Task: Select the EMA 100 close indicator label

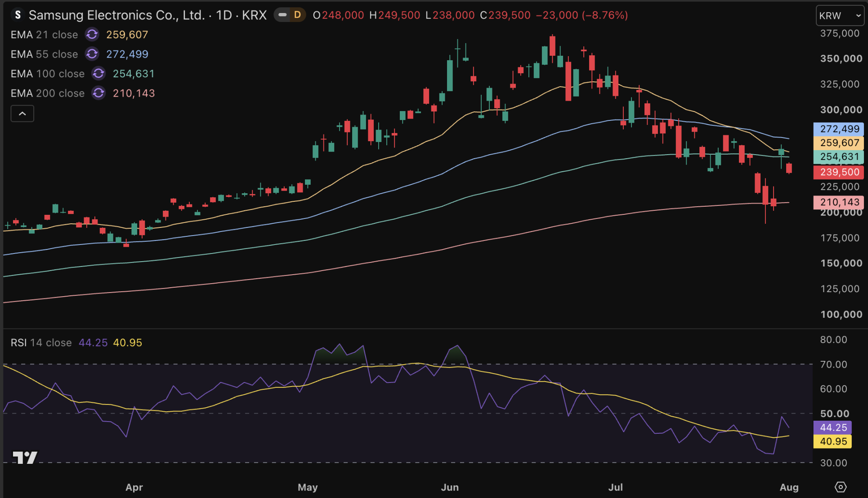Action: click(48, 73)
